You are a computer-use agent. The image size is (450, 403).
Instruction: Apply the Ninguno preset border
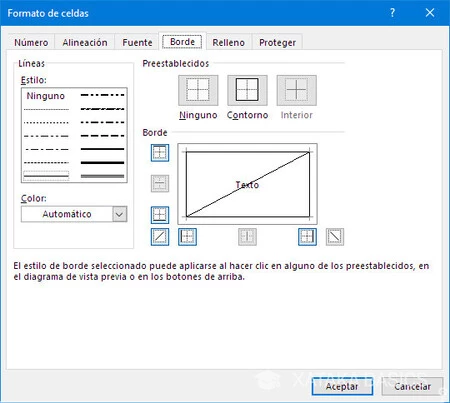point(198,90)
